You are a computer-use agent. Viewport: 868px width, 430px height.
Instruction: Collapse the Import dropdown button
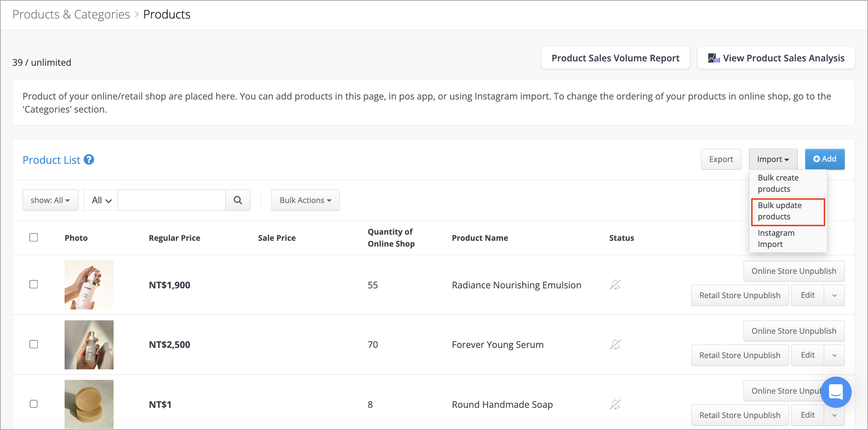click(773, 159)
